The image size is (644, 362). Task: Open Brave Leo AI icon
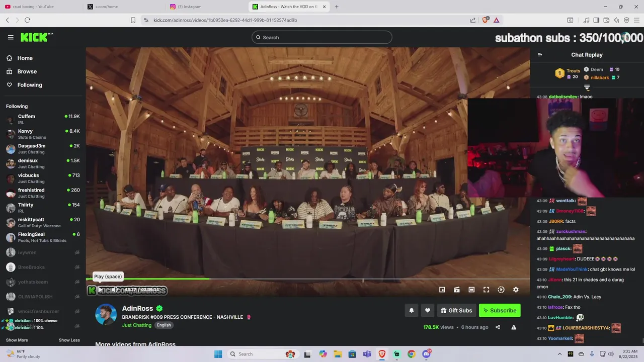[x=616, y=20]
